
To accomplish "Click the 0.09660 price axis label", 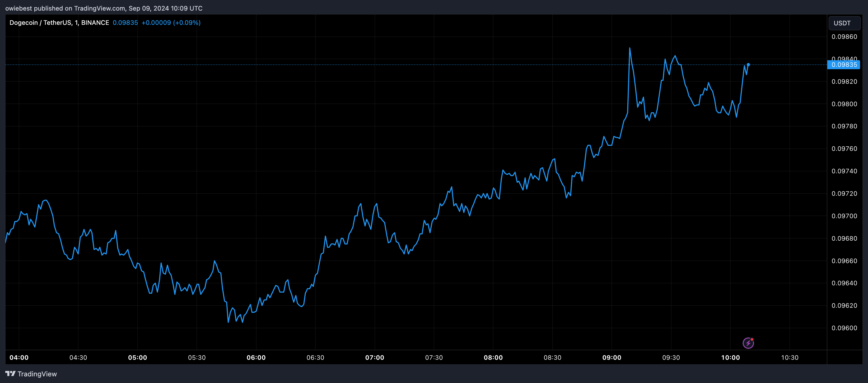I will tap(844, 261).
